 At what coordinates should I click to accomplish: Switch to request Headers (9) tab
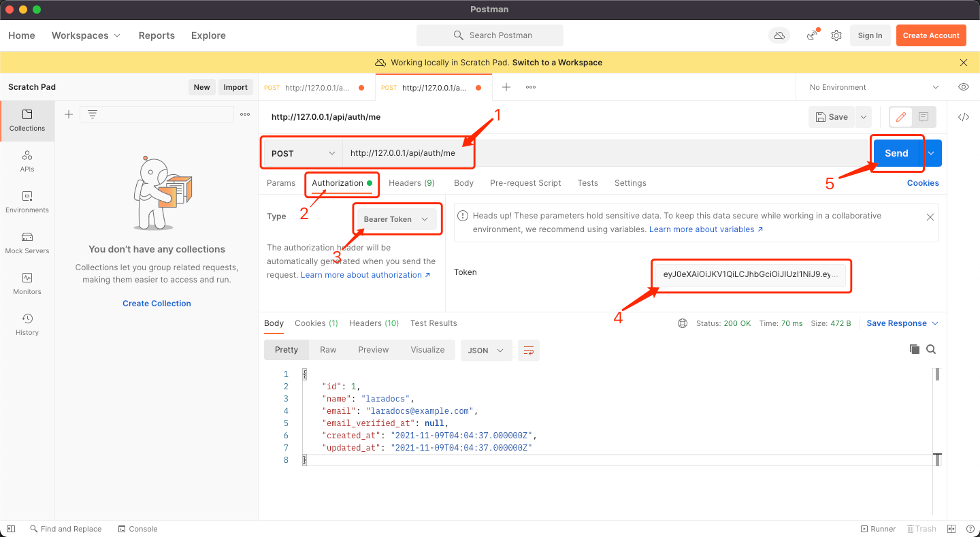(x=412, y=183)
